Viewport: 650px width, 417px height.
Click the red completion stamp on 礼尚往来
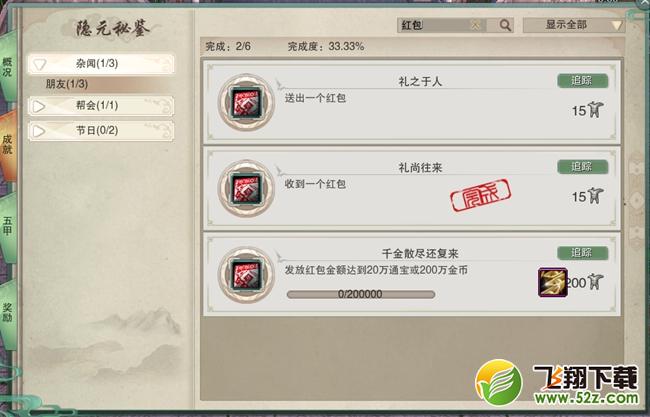coord(480,195)
